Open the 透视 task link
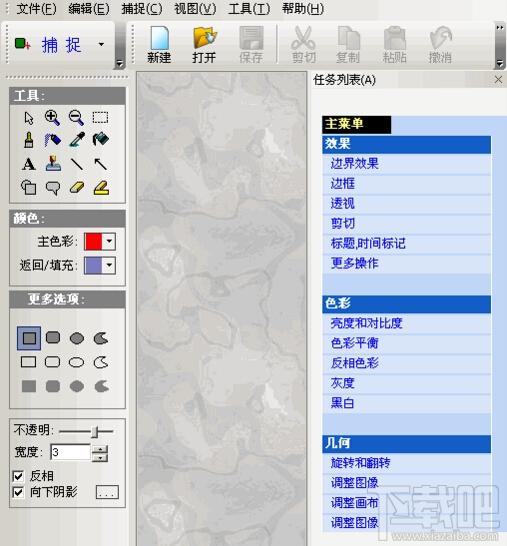Screen dimensions: 507x546 point(343,203)
